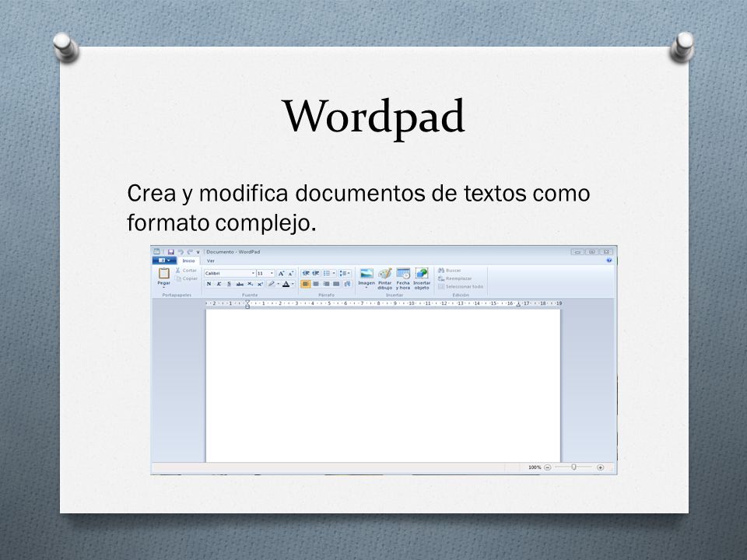This screenshot has height=560, width=747.
Task: Click the text highlight color pen
Action: click(x=271, y=284)
